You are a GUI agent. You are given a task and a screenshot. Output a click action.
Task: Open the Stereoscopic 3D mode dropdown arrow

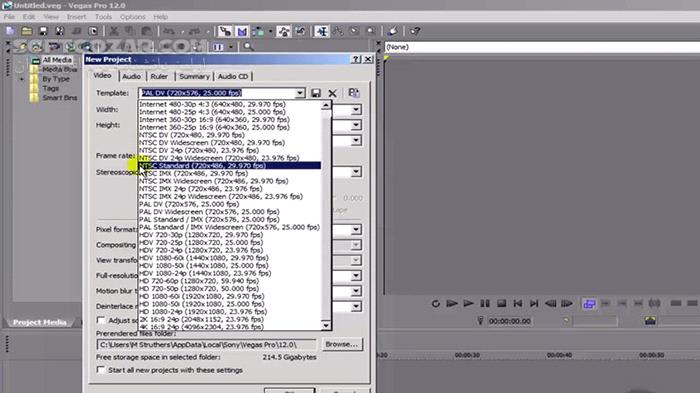click(356, 172)
